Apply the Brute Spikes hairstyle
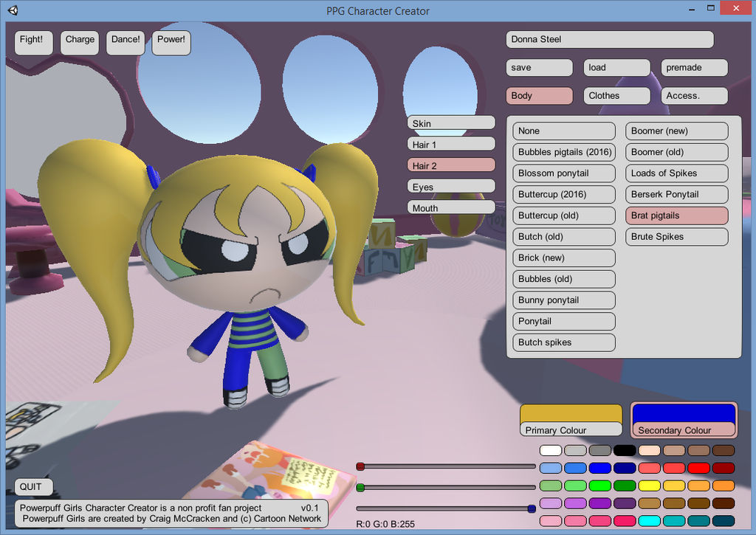 pos(676,236)
